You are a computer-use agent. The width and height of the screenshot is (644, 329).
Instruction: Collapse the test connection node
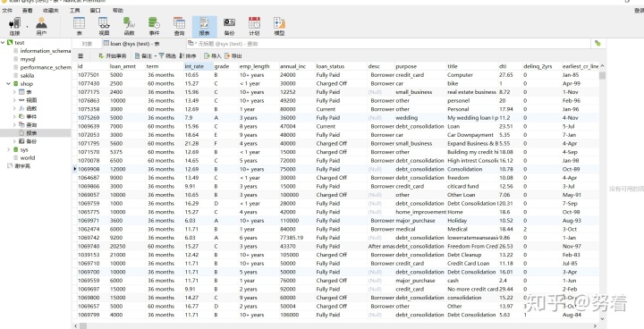4,42
